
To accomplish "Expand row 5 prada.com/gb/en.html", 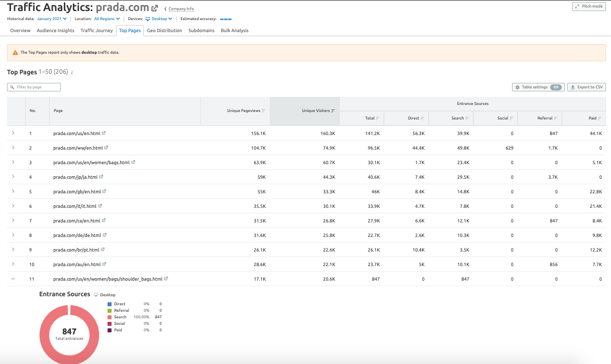I will pyautogui.click(x=13, y=191).
